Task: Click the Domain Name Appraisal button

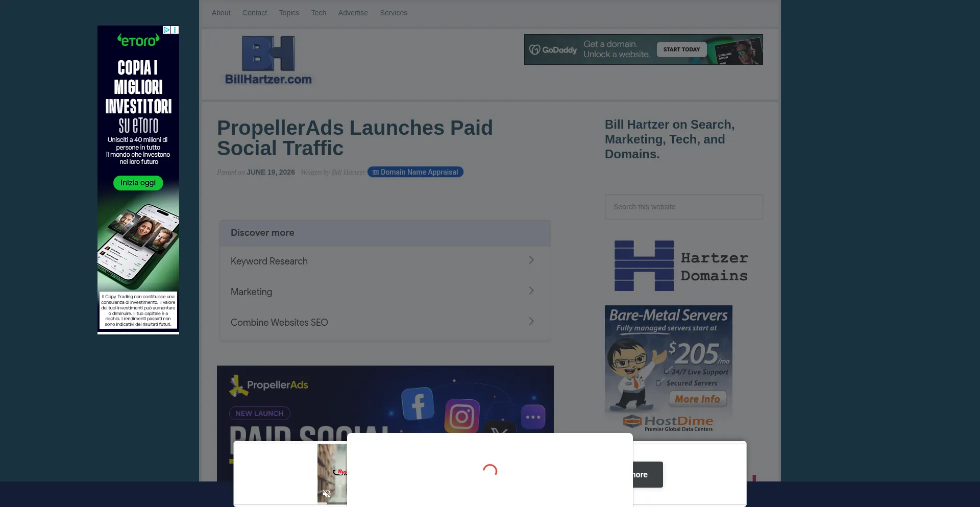Action: click(415, 172)
